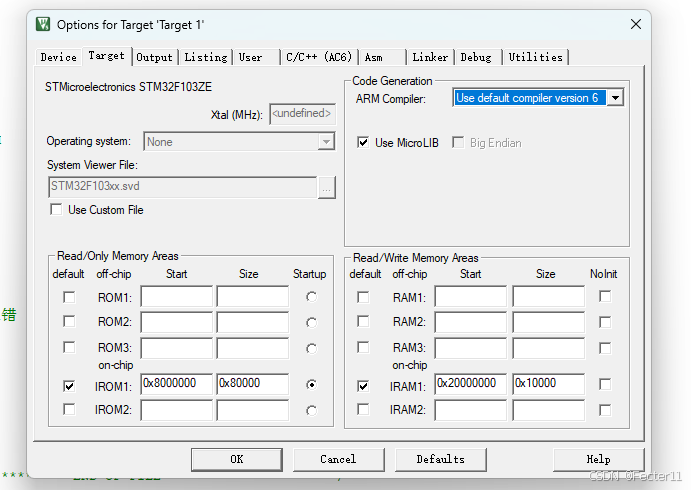Click the IROM2 Start address field

point(177,410)
